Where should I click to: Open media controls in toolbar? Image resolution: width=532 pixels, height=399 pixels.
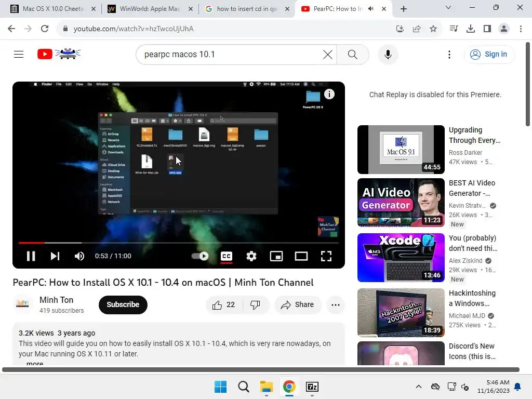[454, 29]
